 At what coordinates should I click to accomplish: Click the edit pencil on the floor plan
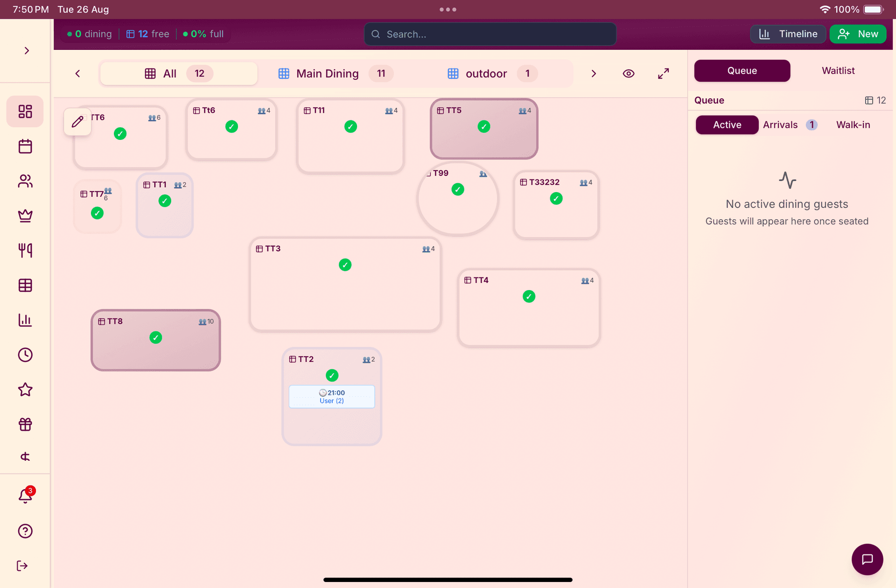click(77, 122)
